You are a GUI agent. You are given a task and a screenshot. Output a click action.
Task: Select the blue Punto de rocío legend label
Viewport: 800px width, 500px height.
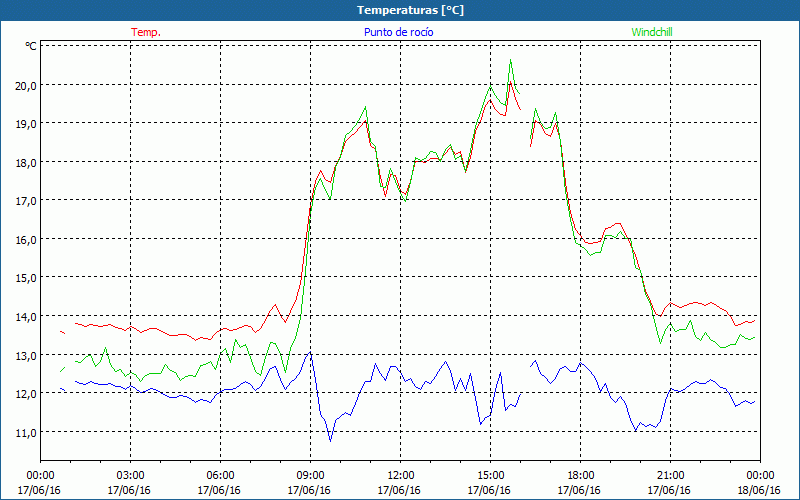pyautogui.click(x=398, y=32)
